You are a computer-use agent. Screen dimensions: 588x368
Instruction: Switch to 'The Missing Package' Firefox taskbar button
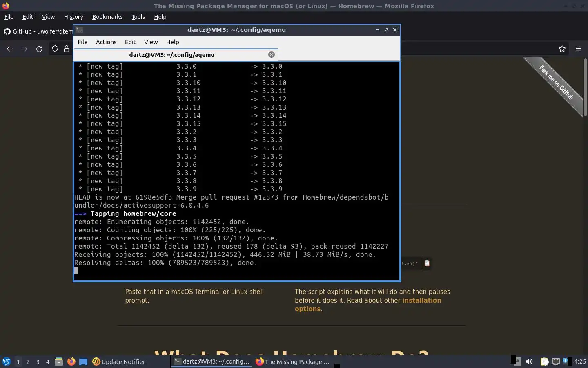(293, 361)
